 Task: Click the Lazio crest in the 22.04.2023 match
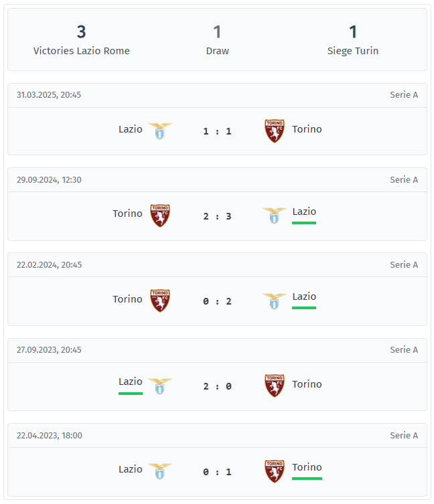(159, 471)
